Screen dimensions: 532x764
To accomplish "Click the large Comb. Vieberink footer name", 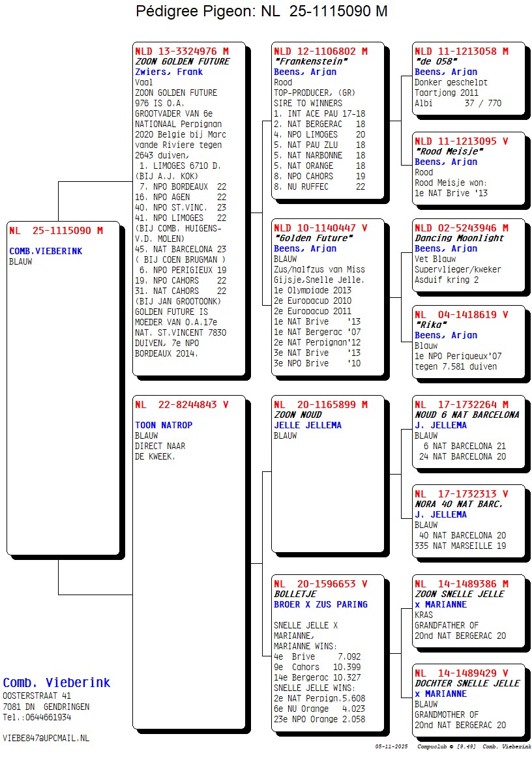I will [57, 683].
